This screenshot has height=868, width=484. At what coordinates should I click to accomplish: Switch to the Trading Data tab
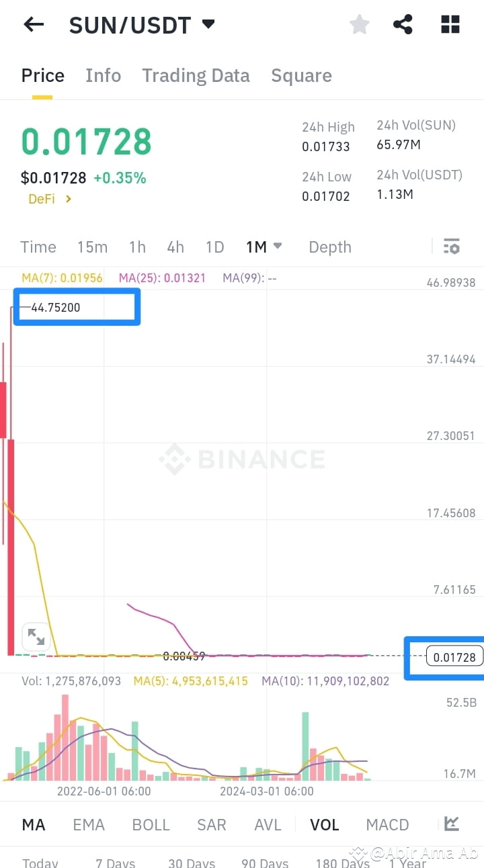196,75
